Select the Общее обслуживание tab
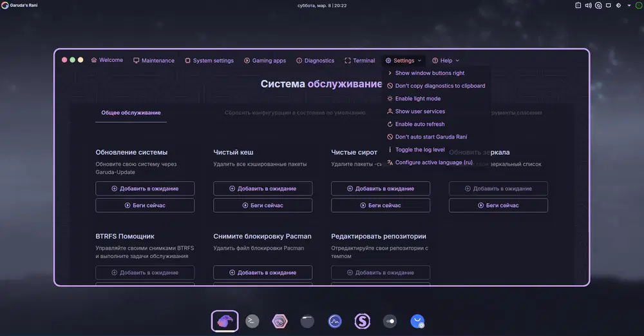This screenshot has height=336, width=644. [131, 113]
